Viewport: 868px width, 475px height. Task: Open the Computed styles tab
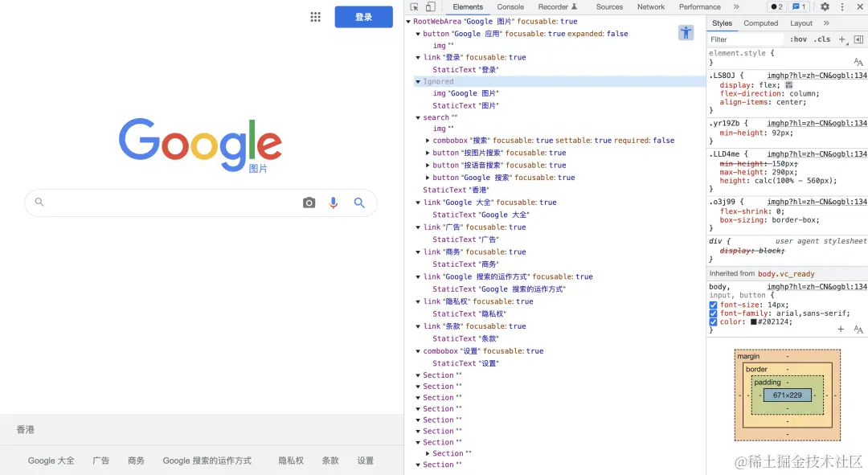[760, 23]
